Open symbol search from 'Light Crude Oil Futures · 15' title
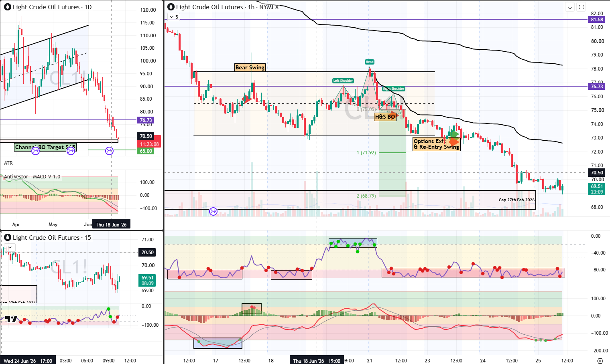 (x=52, y=237)
